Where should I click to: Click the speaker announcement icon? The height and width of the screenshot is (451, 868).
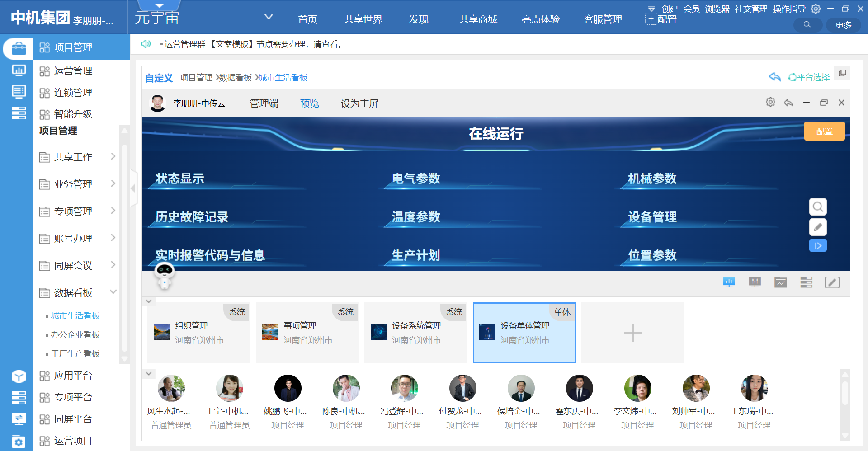point(146,44)
